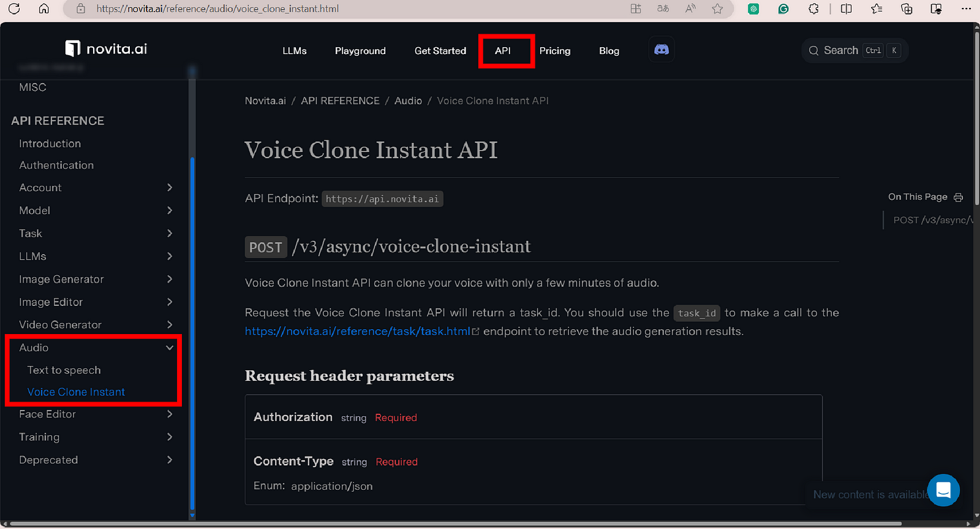The image size is (980, 529).
Task: Open Authentication in the sidebar
Action: pyautogui.click(x=56, y=165)
